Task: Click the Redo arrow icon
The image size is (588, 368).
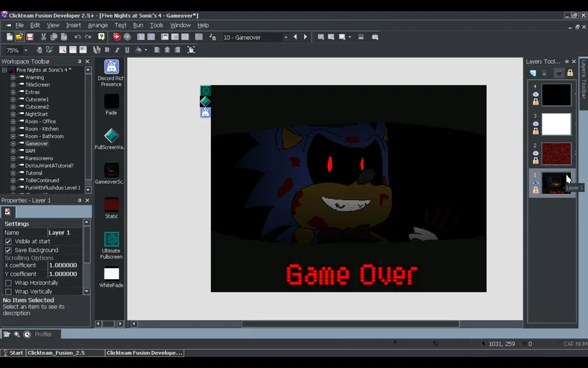Action: pos(88,37)
